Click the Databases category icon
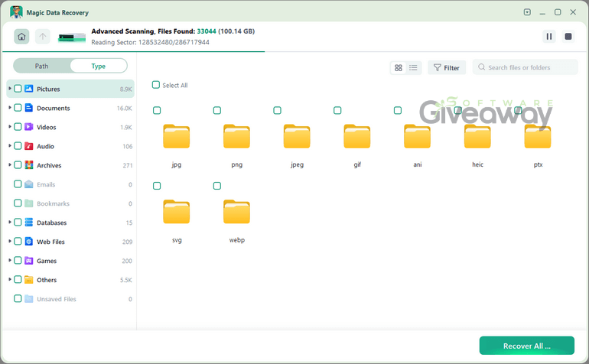The width and height of the screenshot is (589, 364). point(29,223)
